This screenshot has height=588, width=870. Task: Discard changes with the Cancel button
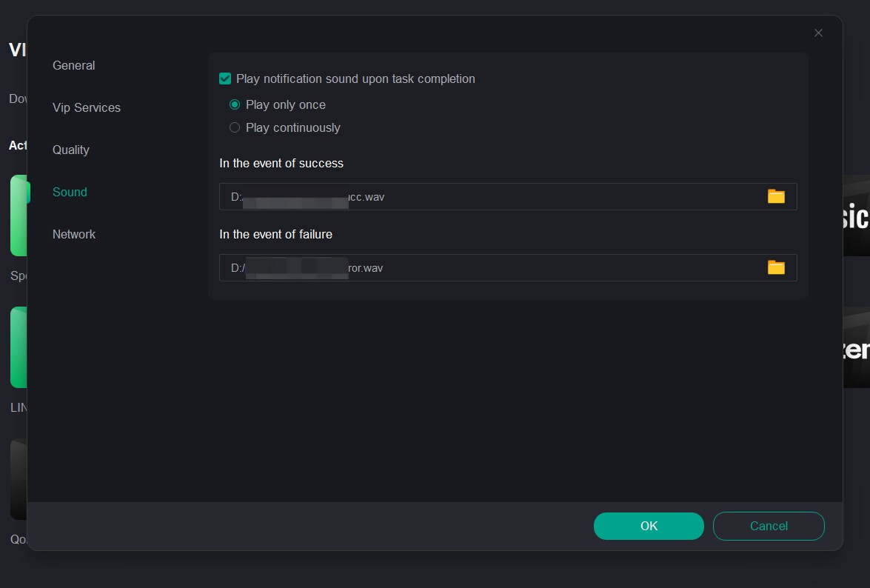click(x=769, y=526)
